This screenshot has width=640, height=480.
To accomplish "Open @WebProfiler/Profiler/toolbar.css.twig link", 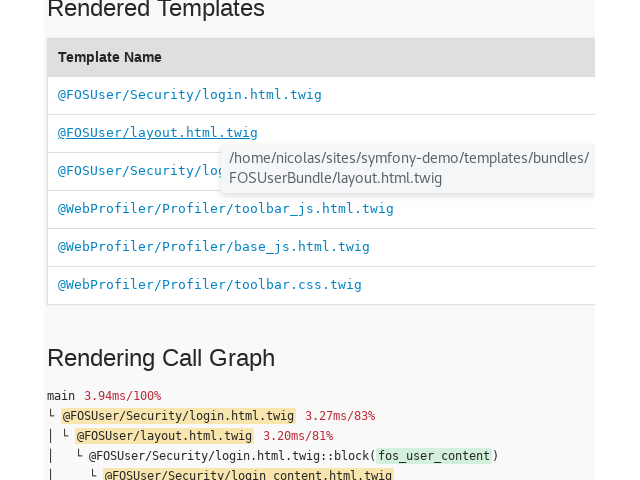I will (x=210, y=284).
